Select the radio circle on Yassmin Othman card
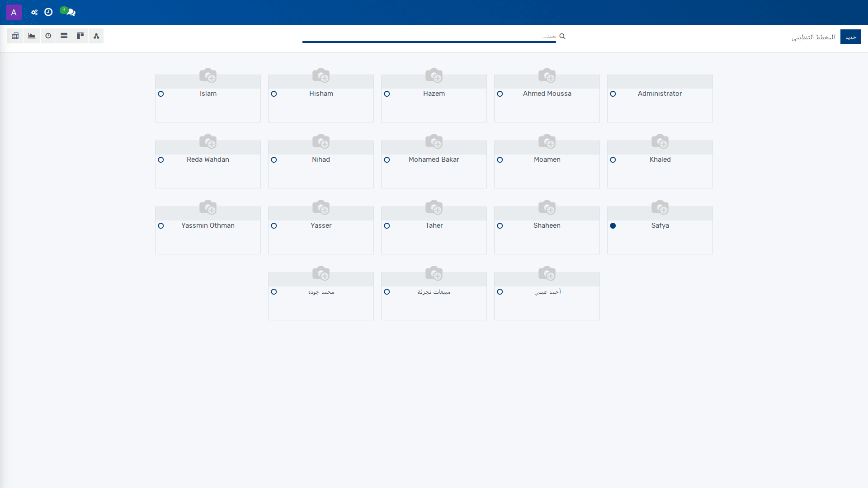The height and width of the screenshot is (488, 868). tap(161, 226)
